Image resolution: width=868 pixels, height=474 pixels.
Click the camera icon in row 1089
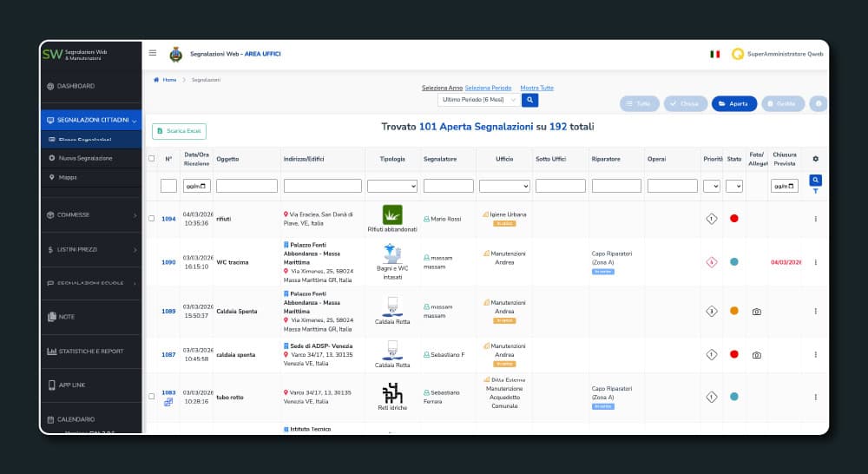point(756,312)
